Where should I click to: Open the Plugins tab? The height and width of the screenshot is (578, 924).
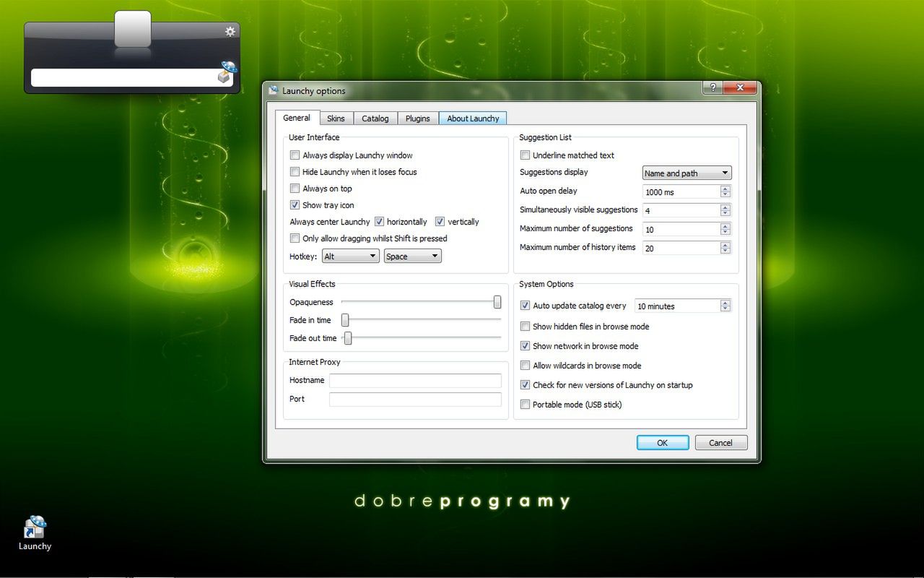click(417, 118)
